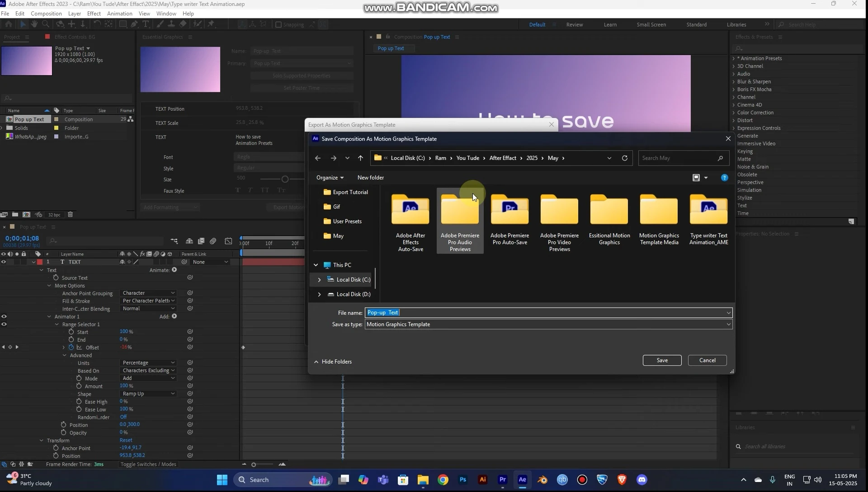The height and width of the screenshot is (492, 868).
Task: Collapse the Advanced property group
Action: 64,355
